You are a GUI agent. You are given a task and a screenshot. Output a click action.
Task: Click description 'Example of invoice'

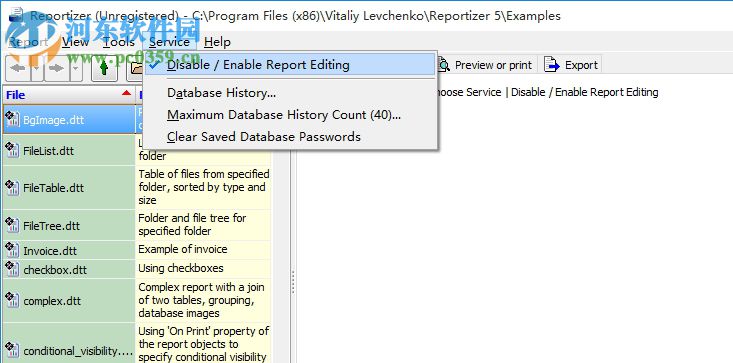coord(183,249)
